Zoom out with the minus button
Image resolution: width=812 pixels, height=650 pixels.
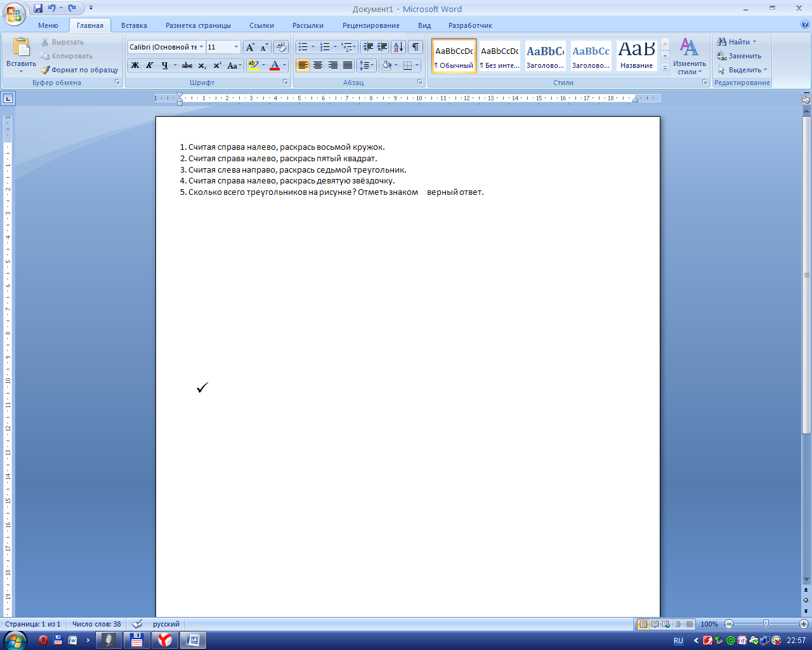[729, 624]
